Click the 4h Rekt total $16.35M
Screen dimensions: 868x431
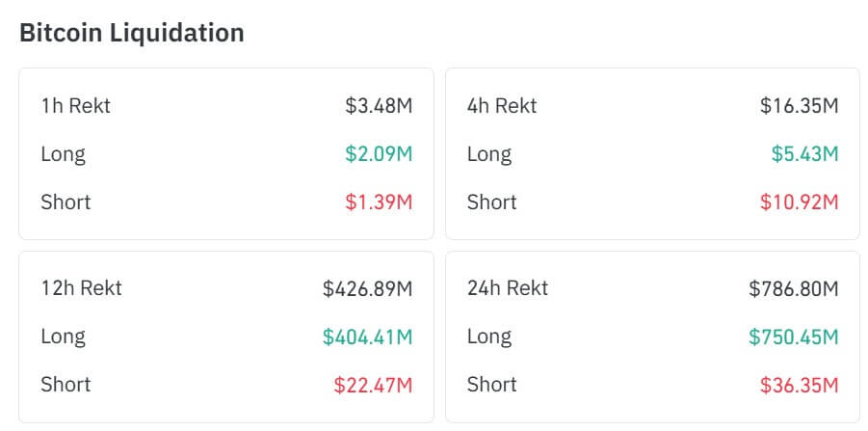tap(800, 105)
